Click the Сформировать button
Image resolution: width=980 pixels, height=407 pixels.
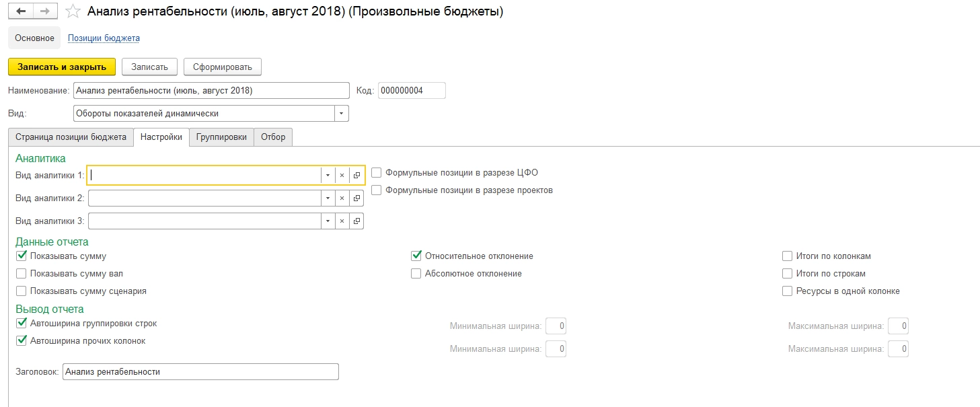tap(222, 67)
